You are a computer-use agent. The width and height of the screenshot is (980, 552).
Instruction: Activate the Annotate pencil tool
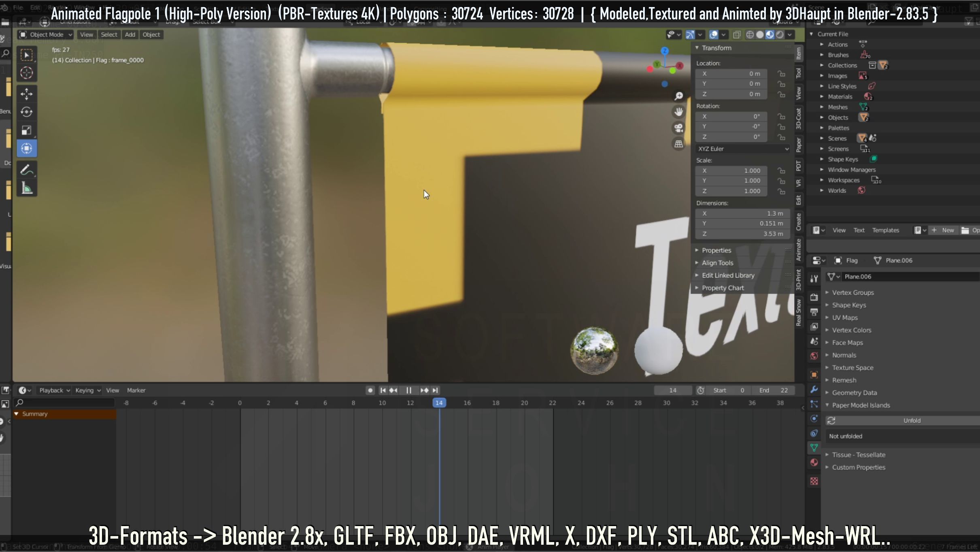27,170
